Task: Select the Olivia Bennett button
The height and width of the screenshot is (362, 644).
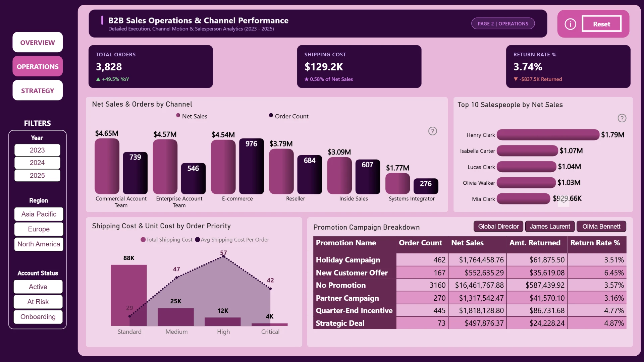Action: 601,227
